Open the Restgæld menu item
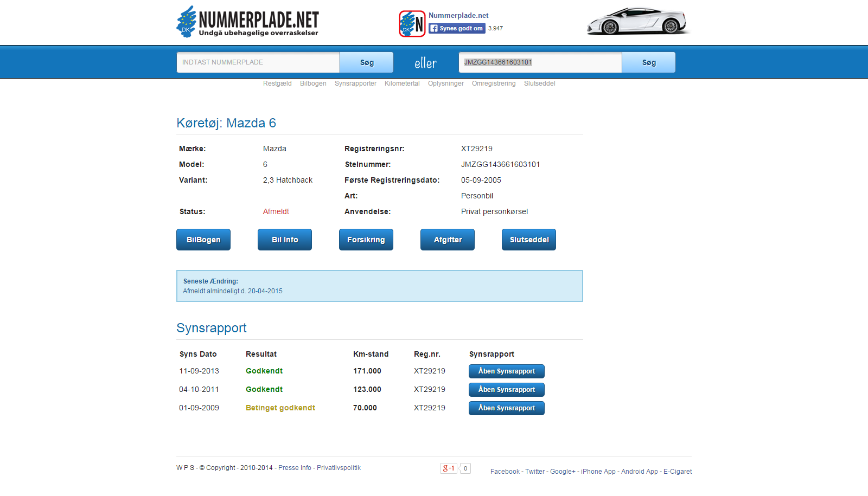868x496 pixels. tap(277, 83)
